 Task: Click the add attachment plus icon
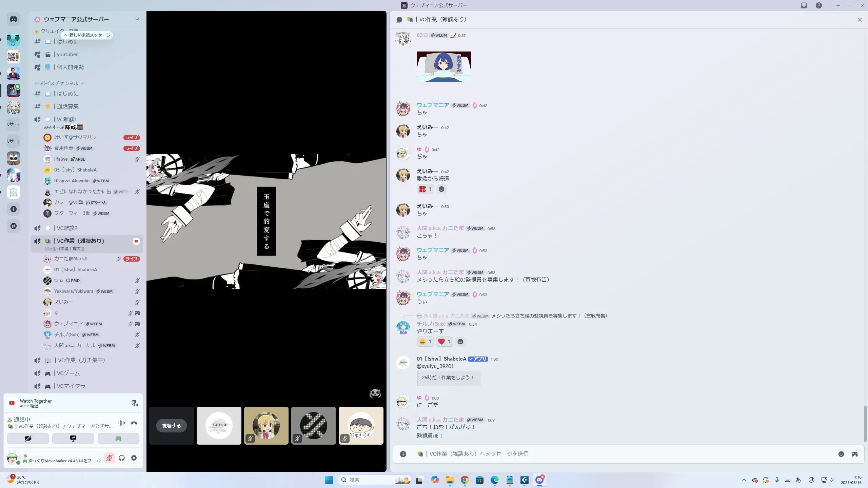[403, 454]
